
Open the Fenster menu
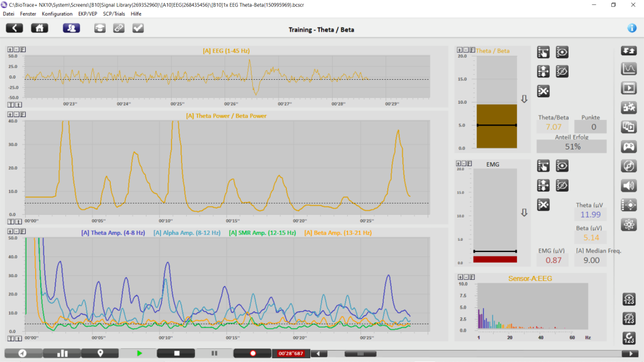pos(28,14)
